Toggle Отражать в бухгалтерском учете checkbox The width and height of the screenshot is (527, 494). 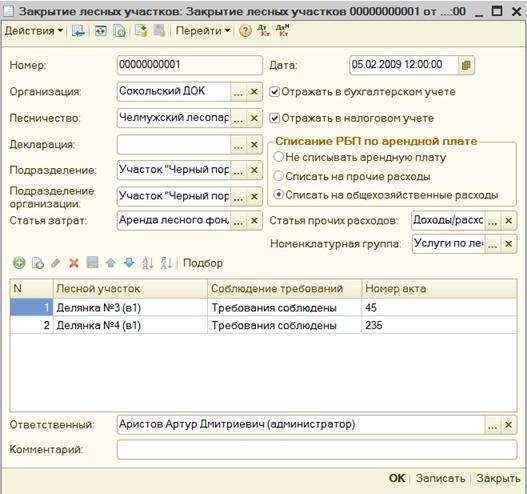click(274, 92)
